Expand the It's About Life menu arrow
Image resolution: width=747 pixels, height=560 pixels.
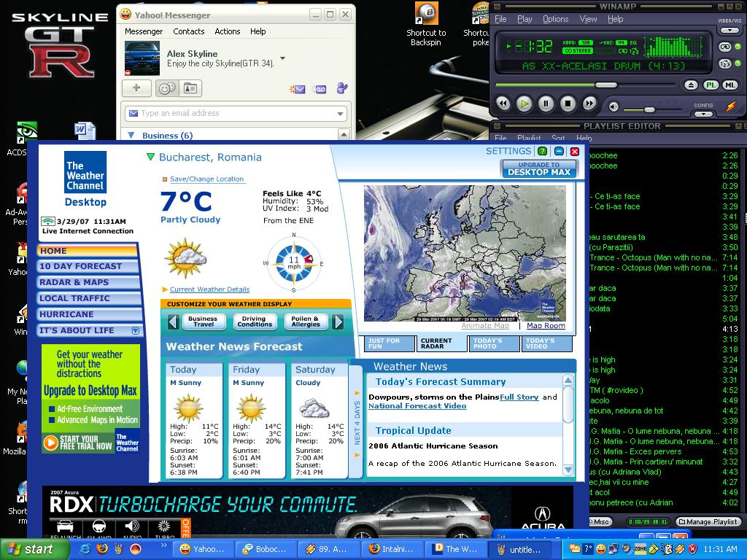[135, 330]
